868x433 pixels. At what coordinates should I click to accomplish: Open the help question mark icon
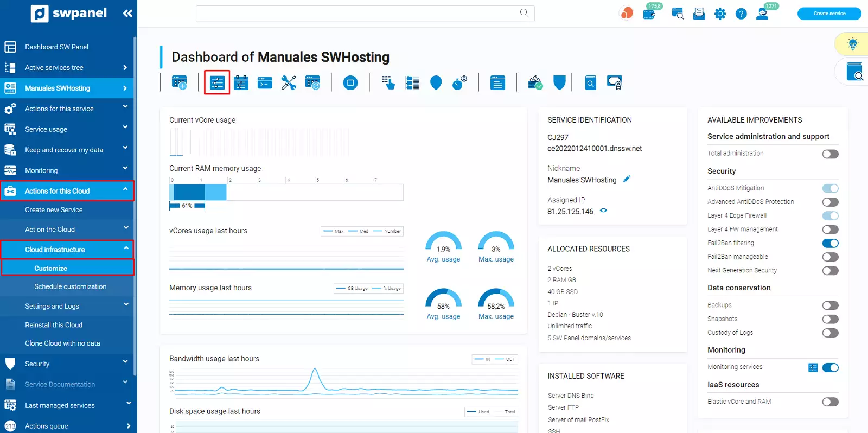coord(741,14)
